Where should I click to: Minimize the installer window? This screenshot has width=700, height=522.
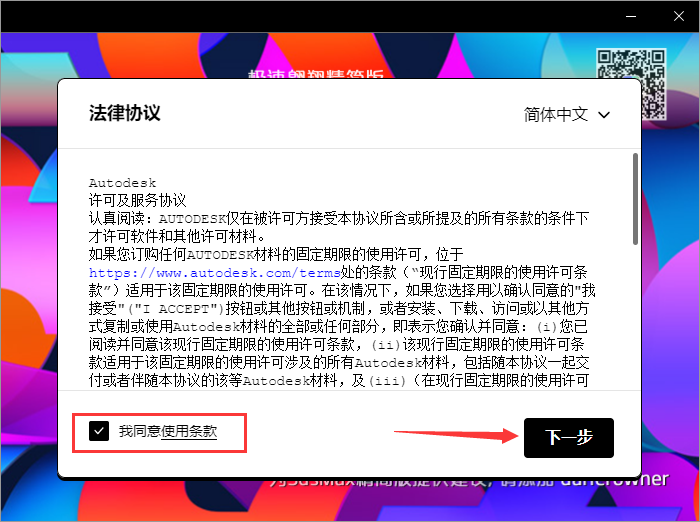[x=631, y=17]
